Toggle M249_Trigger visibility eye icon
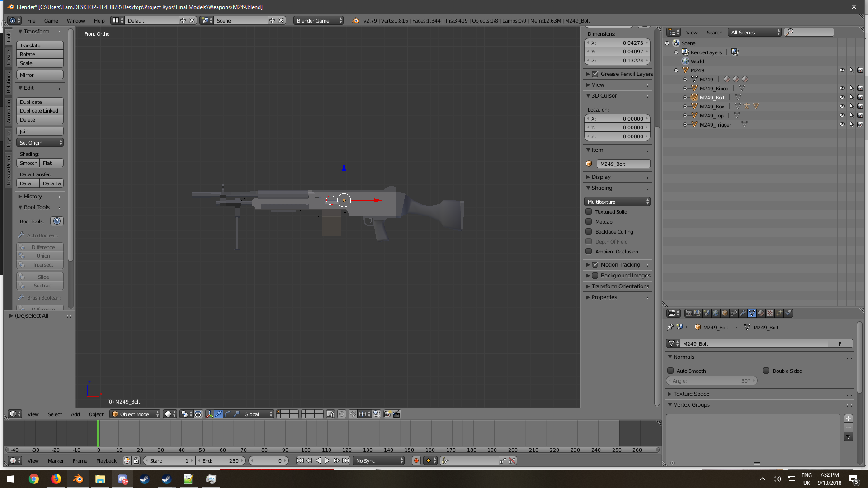This screenshot has height=488, width=868. [842, 124]
